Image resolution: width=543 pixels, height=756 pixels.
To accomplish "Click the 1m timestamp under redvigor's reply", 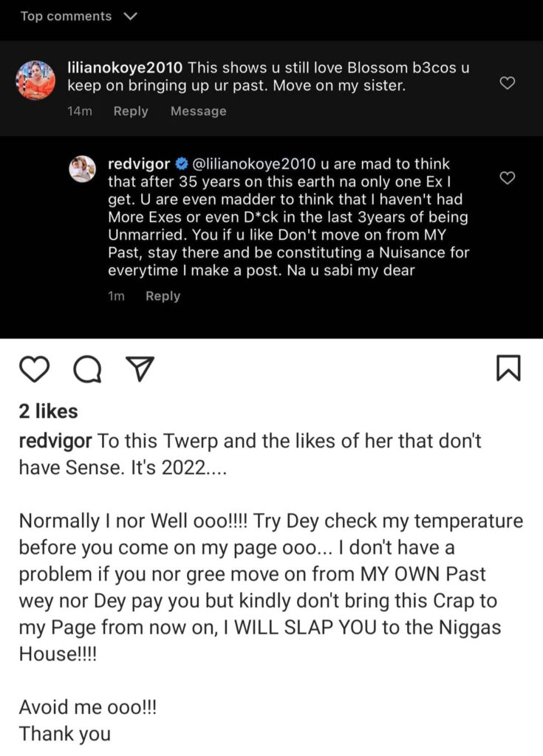I will [117, 296].
